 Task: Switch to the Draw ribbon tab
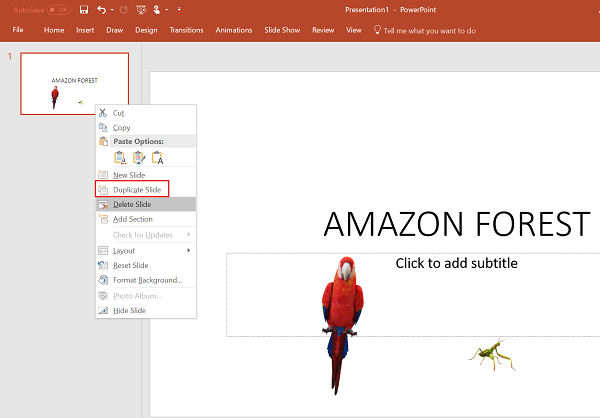point(115,30)
